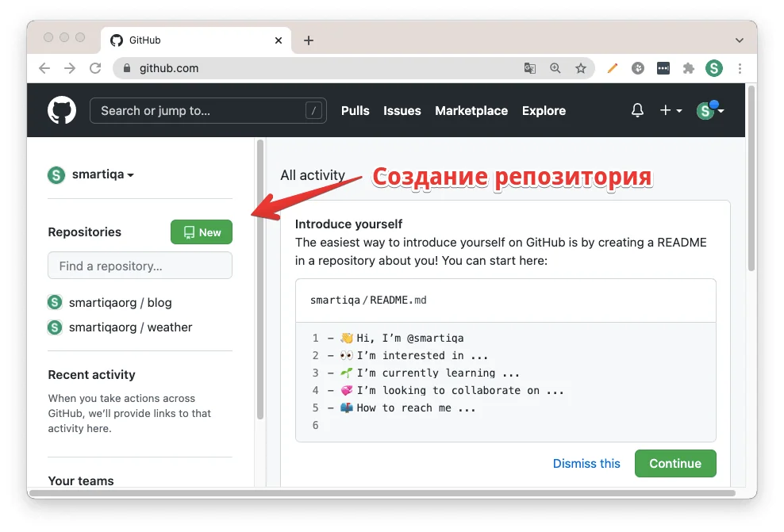
Task: Open a new browser tab with plus
Action: (309, 40)
